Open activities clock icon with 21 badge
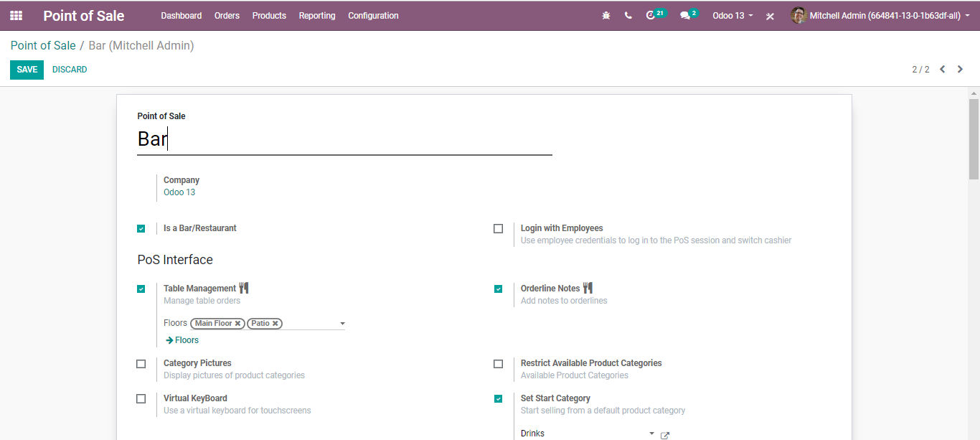The image size is (980, 440). coord(656,14)
